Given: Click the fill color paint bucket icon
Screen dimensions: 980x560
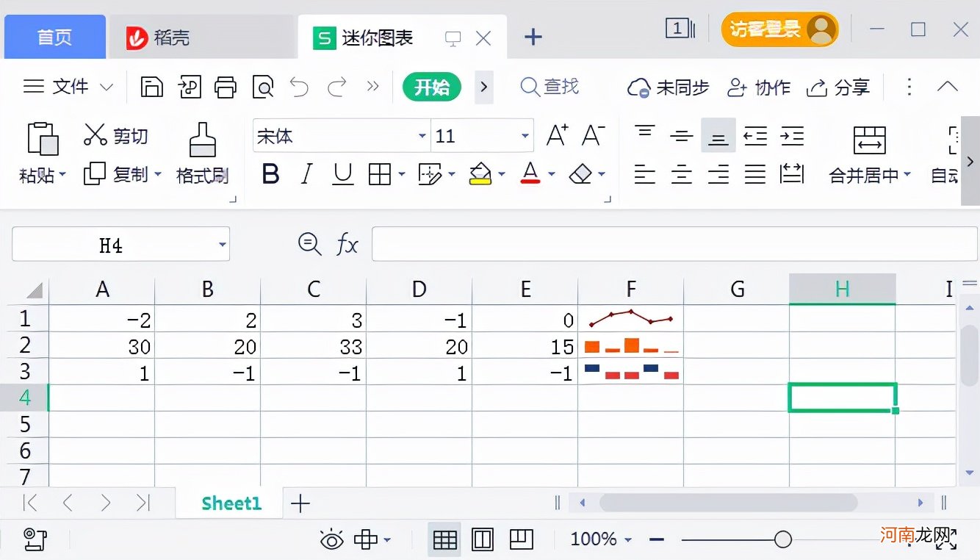Looking at the screenshot, I should (480, 174).
